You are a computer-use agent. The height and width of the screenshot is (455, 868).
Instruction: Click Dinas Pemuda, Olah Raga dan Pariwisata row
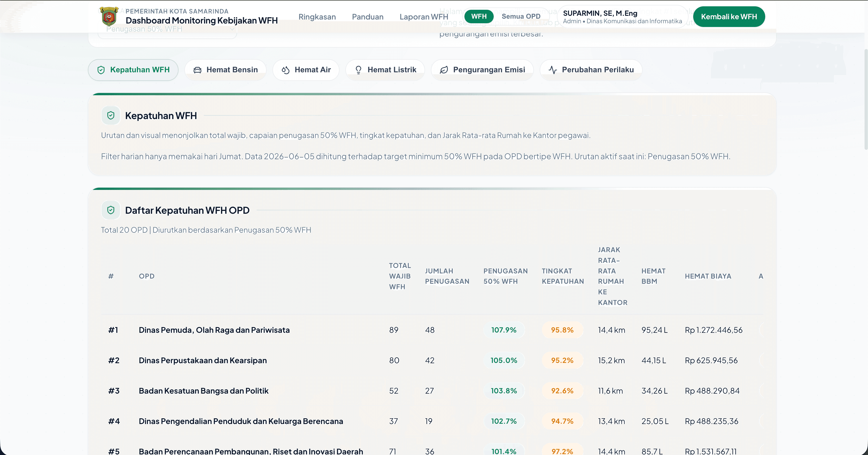click(432, 330)
